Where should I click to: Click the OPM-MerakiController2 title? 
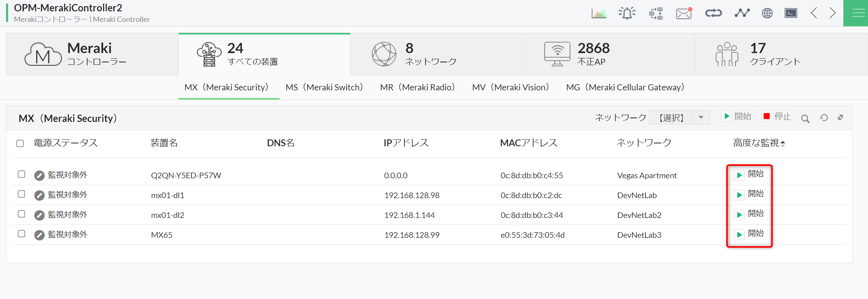click(68, 8)
